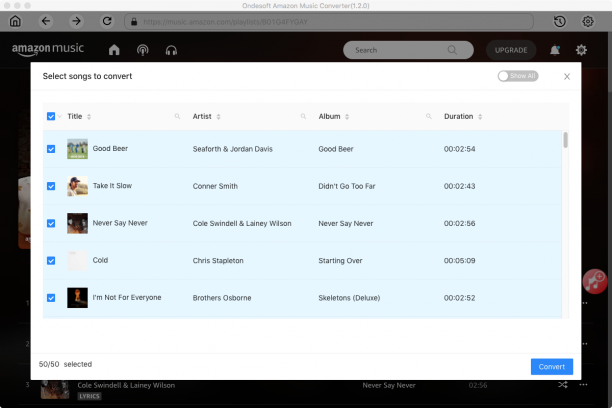The image size is (612, 408).
Task: Click duration 00:05:09
Action: click(459, 260)
